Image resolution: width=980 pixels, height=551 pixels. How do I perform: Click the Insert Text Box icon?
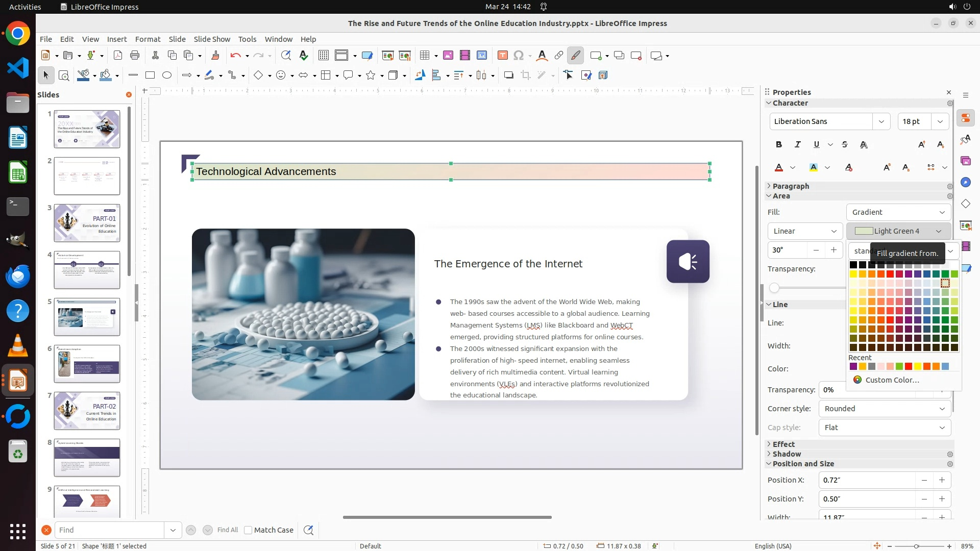502,56
